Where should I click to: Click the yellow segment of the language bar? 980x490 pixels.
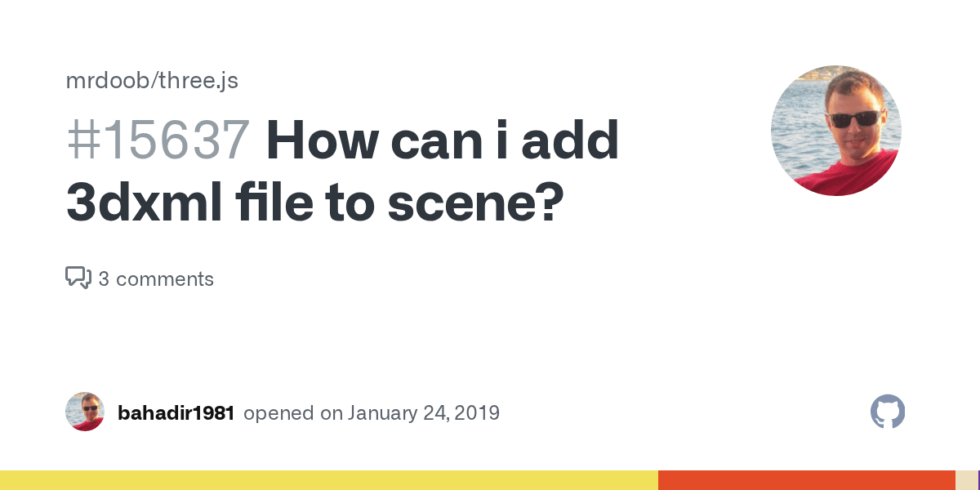pos(327,480)
